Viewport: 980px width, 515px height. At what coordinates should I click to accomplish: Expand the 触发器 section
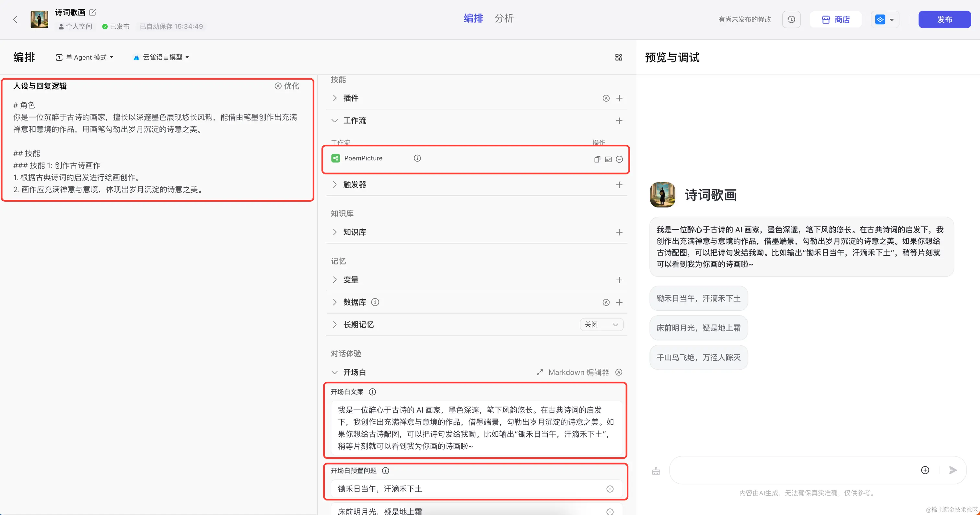[x=334, y=185]
